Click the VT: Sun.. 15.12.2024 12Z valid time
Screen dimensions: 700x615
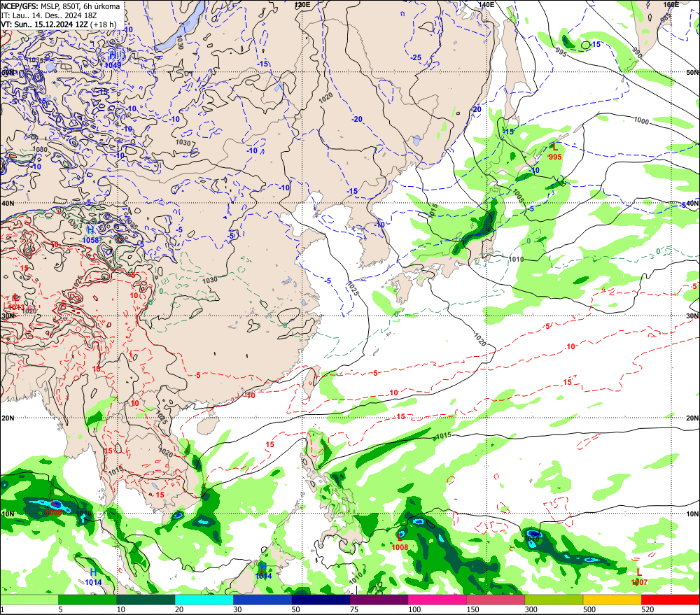pyautogui.click(x=59, y=24)
